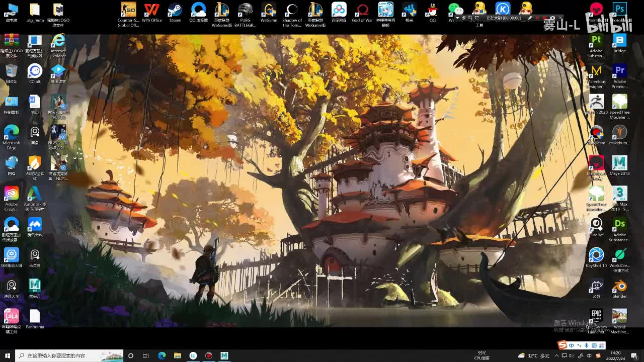Viewport: 644px width, 362px height.
Task: Select the PUBG BATTLEGROUNDS shortcut
Action: coord(245,10)
